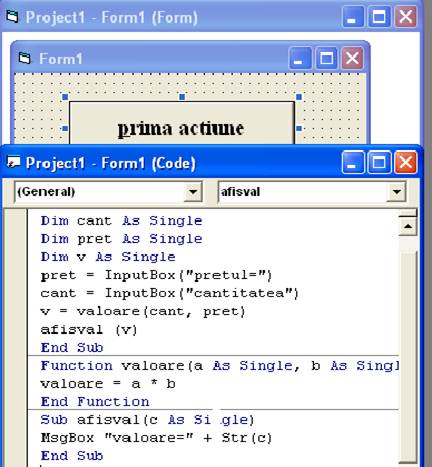Open the afisval procedure dropdown arrow

[396, 192]
